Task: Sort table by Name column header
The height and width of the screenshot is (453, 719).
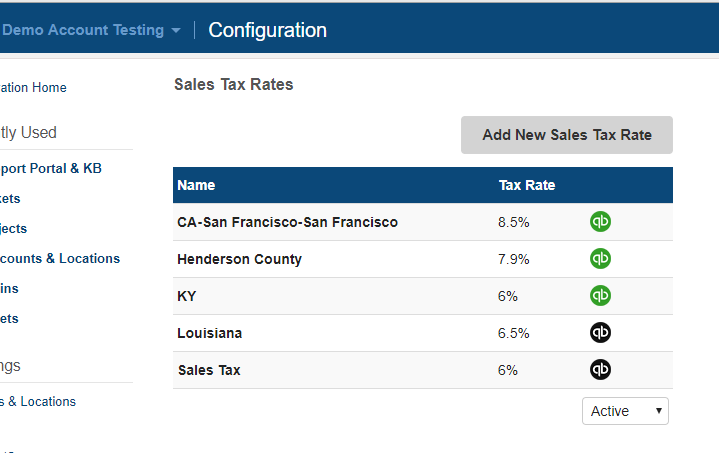Action: tap(196, 185)
